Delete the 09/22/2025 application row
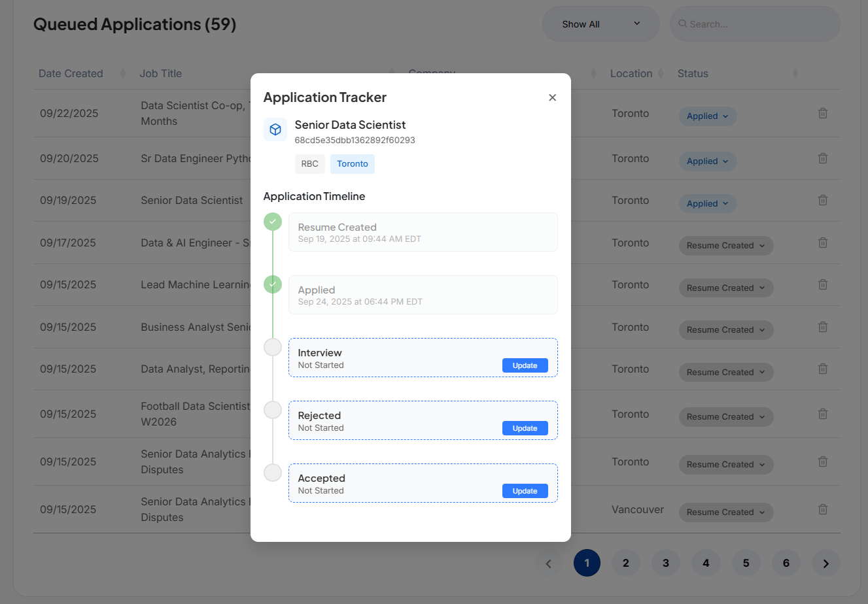The width and height of the screenshot is (868, 604). tap(823, 113)
